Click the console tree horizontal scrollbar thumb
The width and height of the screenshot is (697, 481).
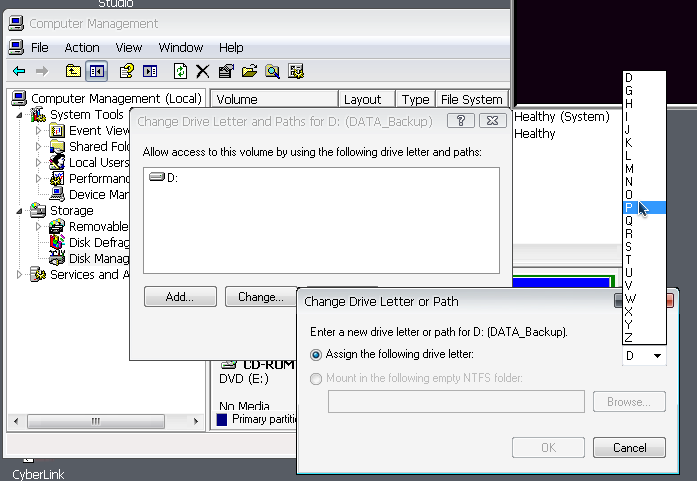pyautogui.click(x=96, y=421)
